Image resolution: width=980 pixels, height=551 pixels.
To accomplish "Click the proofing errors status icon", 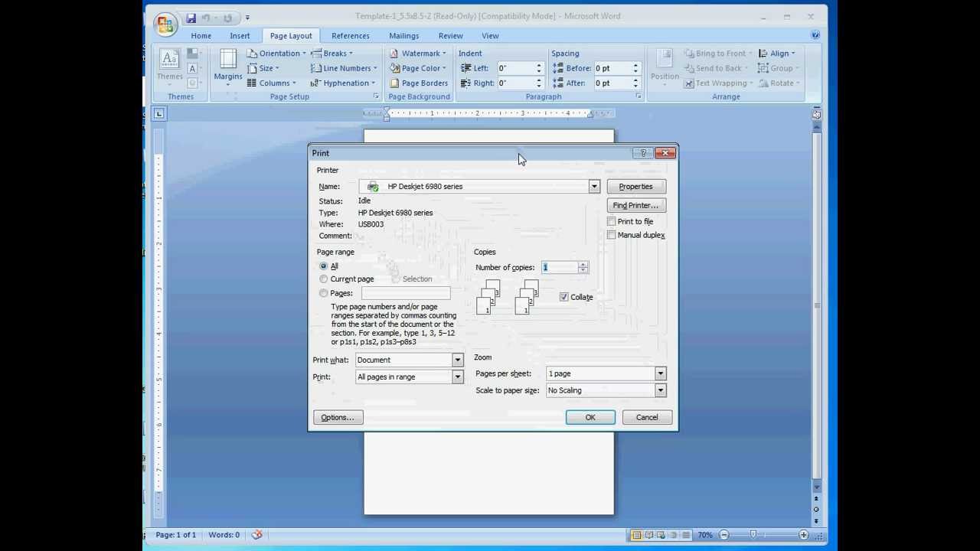I will [x=257, y=535].
